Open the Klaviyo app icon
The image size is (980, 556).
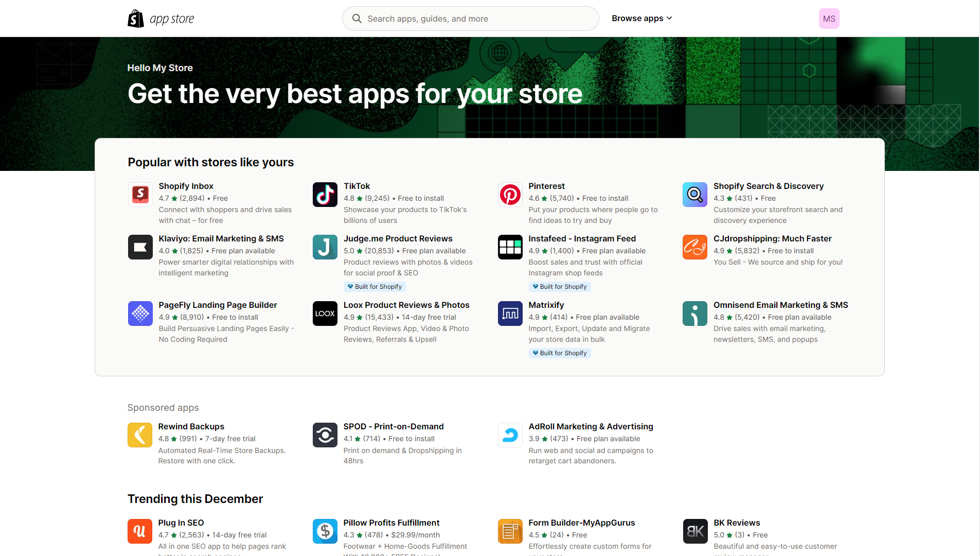click(x=140, y=247)
